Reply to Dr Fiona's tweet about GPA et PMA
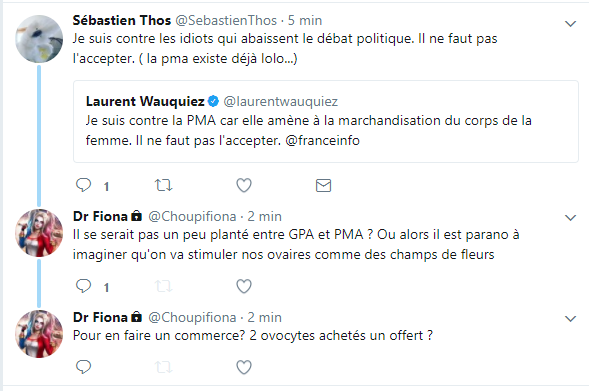The image size is (589, 391). click(83, 286)
